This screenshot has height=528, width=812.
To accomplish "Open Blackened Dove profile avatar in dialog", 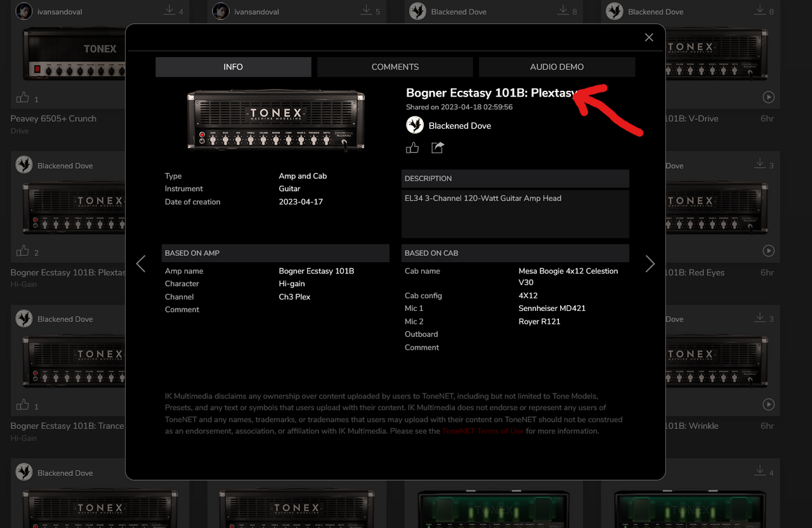I will point(415,125).
